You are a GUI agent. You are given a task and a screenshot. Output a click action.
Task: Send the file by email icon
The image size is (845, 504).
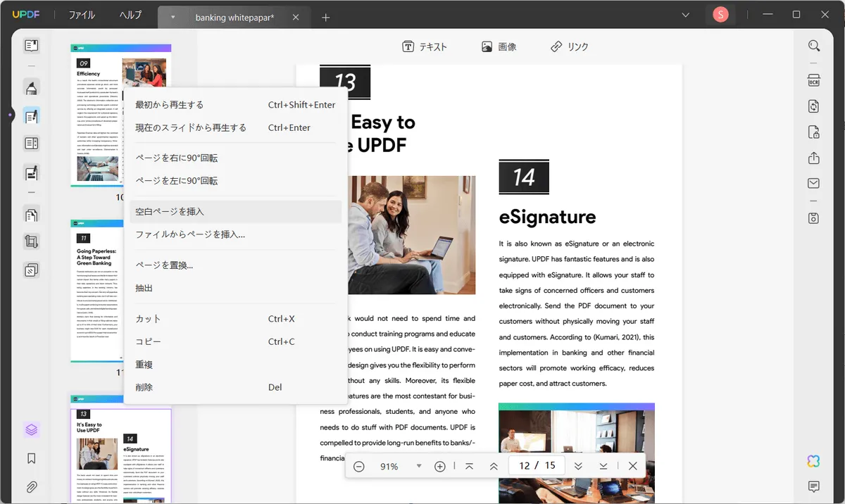pos(814,183)
